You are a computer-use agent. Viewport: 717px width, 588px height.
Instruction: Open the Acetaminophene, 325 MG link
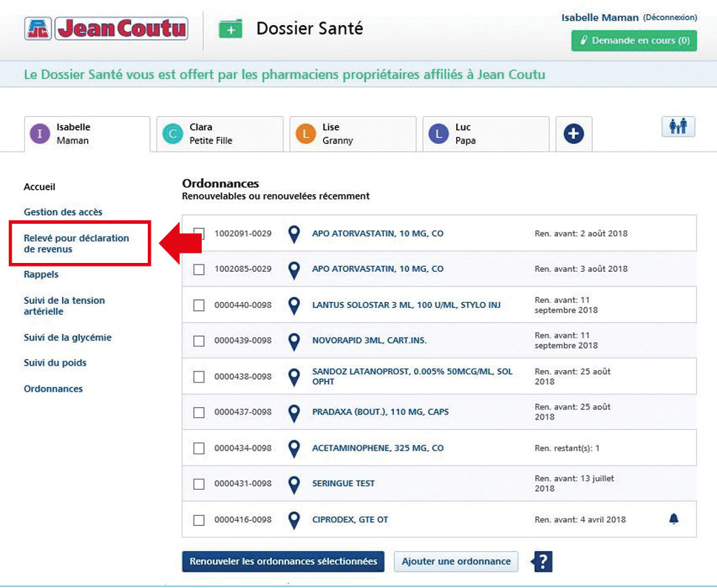pyautogui.click(x=378, y=448)
